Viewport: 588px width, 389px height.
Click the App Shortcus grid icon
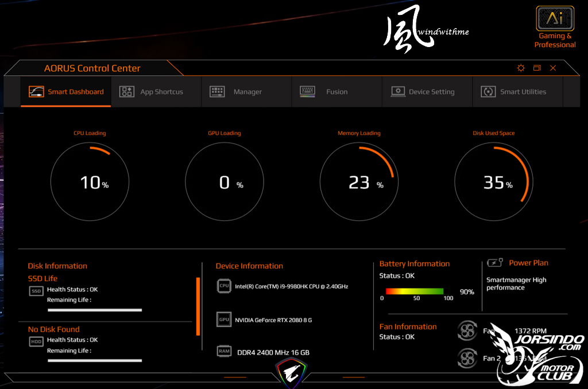coord(127,91)
